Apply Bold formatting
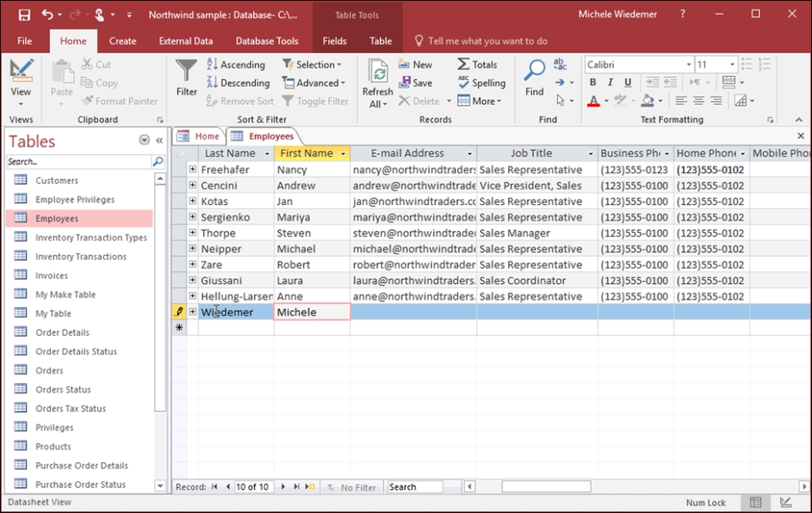Viewport: 812px width, 513px height. 592,83
